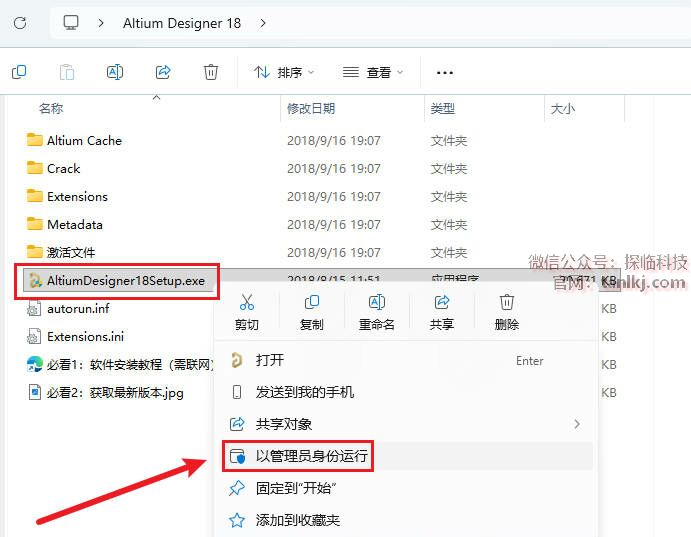691x537 pixels.
Task: Open the 查看 view dropdown
Action: [373, 72]
